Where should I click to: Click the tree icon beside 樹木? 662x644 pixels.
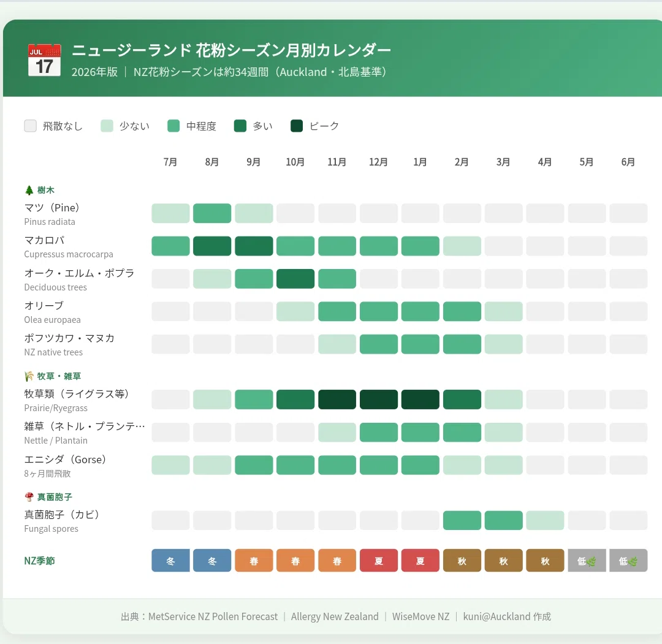29,191
